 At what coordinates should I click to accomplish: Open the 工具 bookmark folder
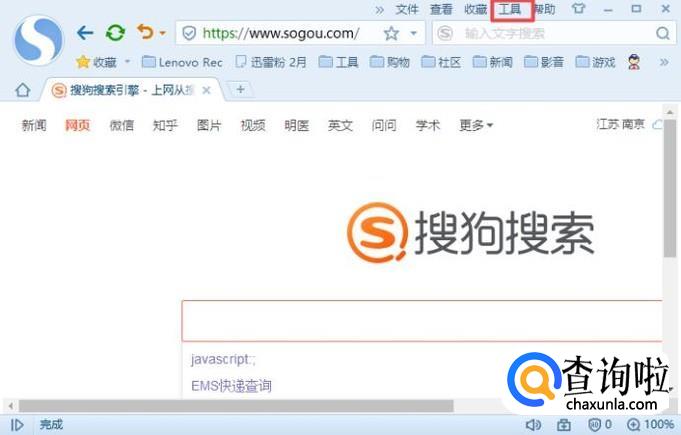pyautogui.click(x=338, y=63)
